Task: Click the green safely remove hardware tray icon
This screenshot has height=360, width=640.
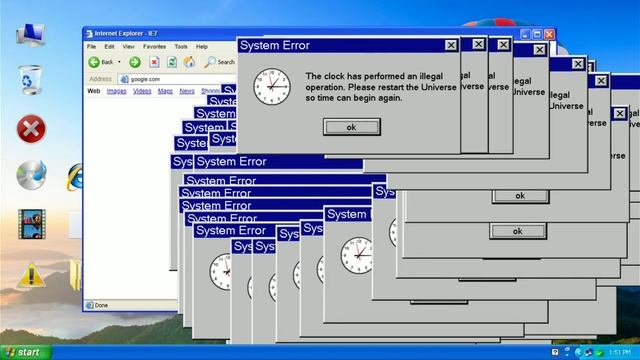Action: (600, 352)
